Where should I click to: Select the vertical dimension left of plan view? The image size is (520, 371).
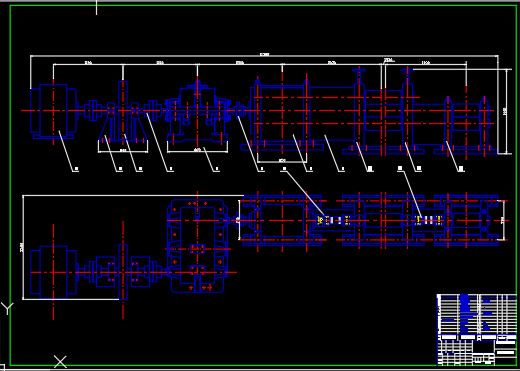click(x=23, y=247)
